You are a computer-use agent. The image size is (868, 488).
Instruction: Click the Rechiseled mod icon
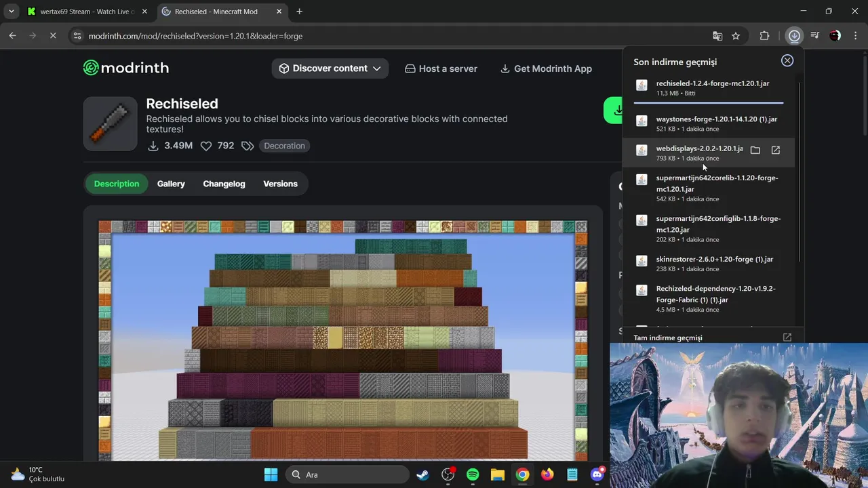click(110, 123)
